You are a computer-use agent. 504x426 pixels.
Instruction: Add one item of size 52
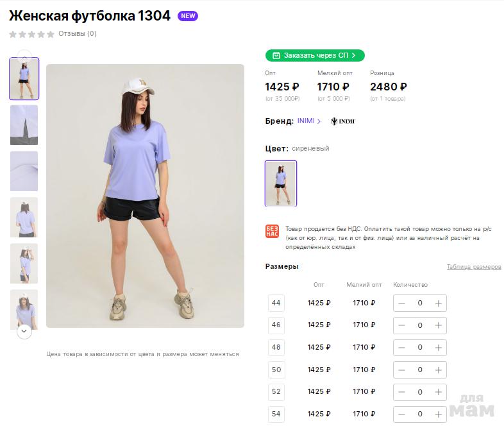(439, 392)
